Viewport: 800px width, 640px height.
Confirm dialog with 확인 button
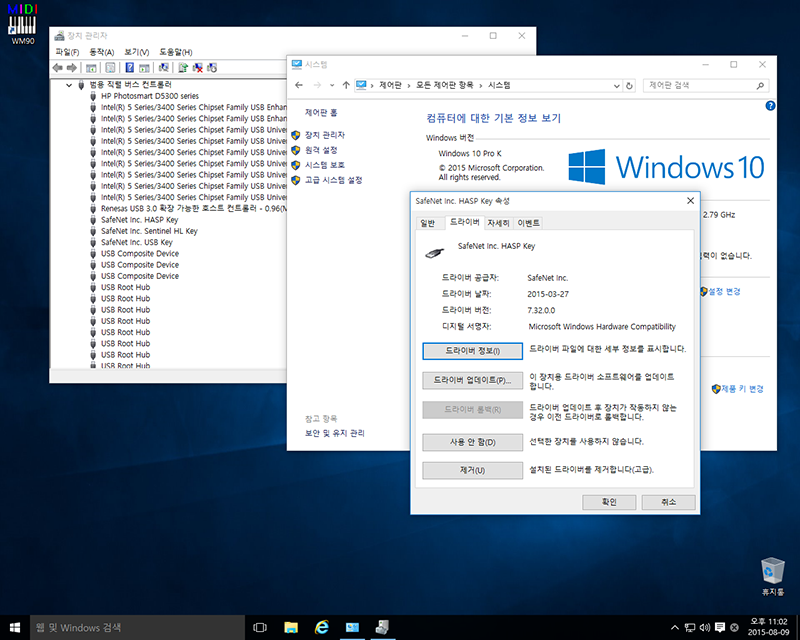609,502
